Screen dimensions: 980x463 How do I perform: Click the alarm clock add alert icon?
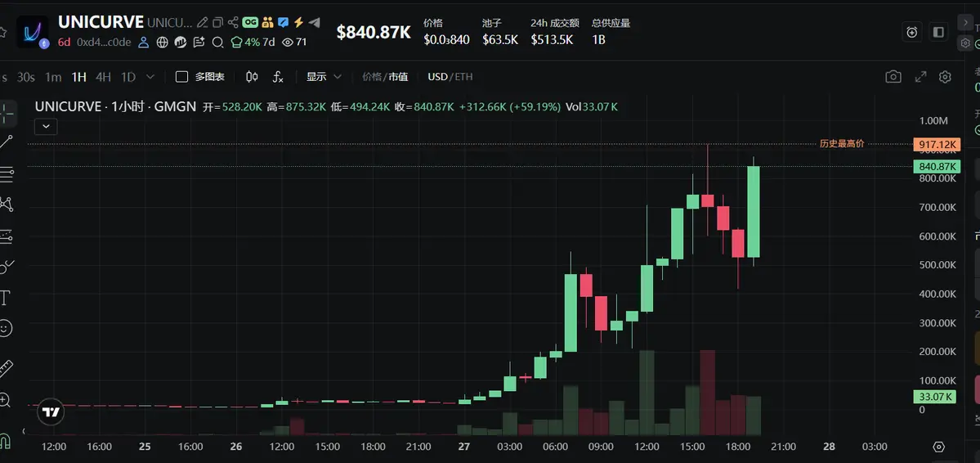[912, 33]
